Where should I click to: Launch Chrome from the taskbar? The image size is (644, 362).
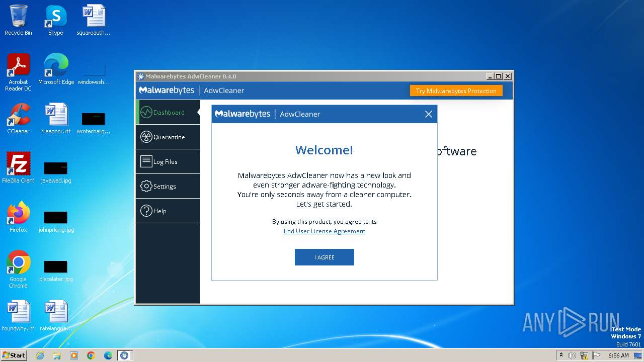click(91, 355)
